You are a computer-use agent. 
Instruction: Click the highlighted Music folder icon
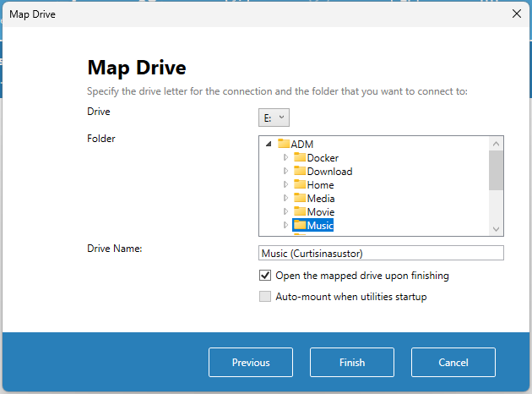pos(300,225)
